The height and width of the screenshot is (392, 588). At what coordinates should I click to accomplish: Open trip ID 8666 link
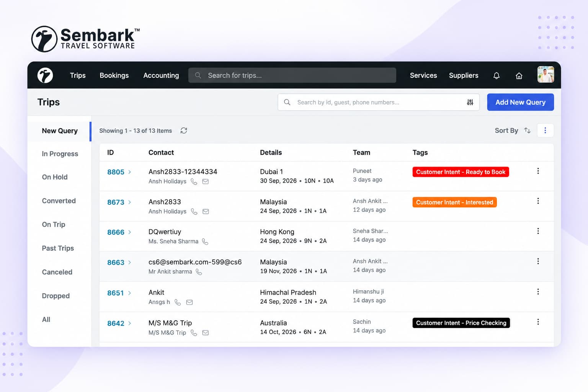pos(116,232)
